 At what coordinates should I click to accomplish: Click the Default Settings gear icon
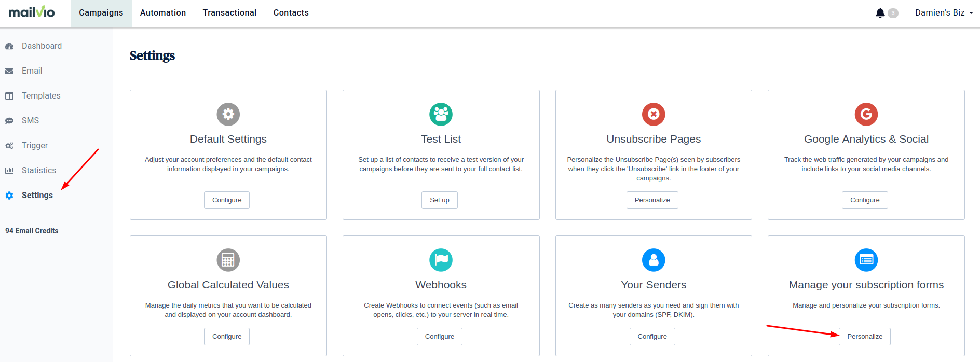228,114
